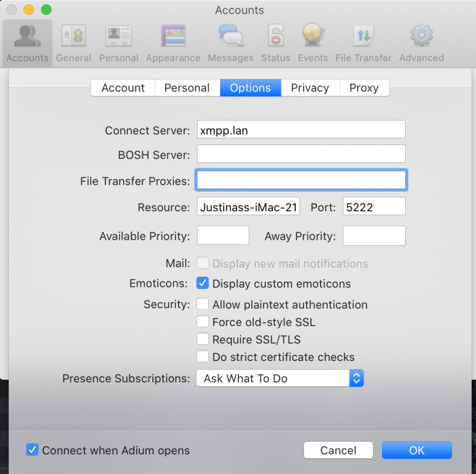Switch to the Account segment tab
476x474 pixels.
[x=123, y=88]
